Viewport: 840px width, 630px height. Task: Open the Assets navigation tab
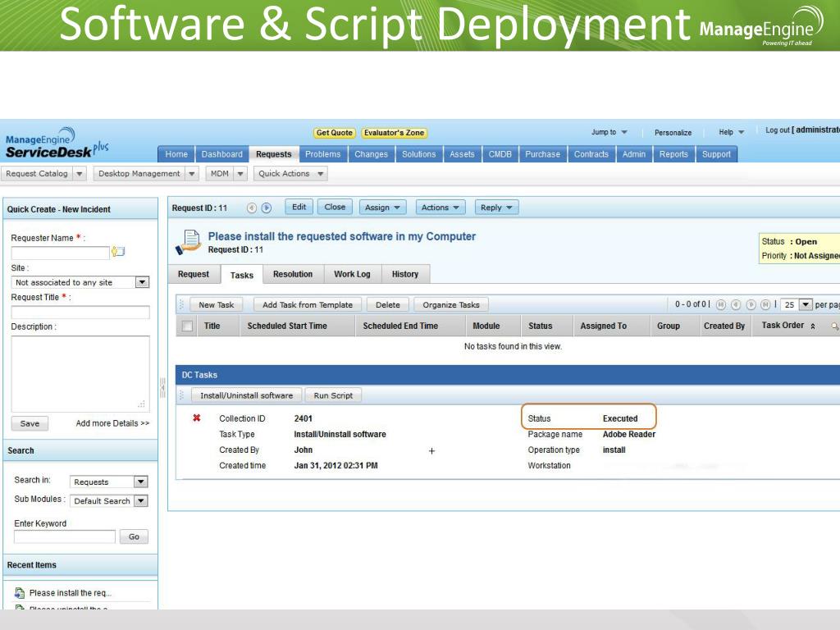(462, 154)
